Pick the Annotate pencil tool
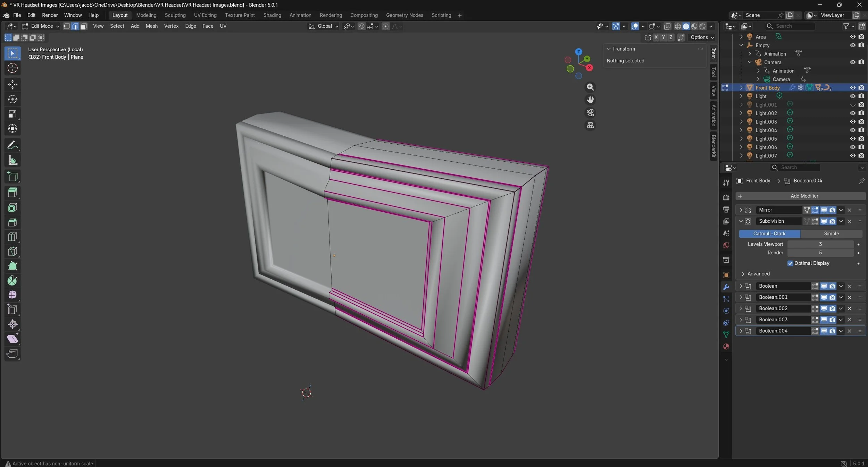This screenshot has height=467, width=868. pos(12,145)
